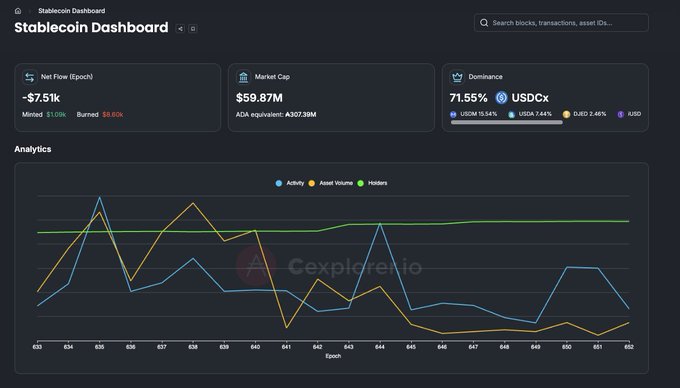The image size is (680, 388).
Task: Click the DJED 2.46% entry
Action: tap(585, 114)
